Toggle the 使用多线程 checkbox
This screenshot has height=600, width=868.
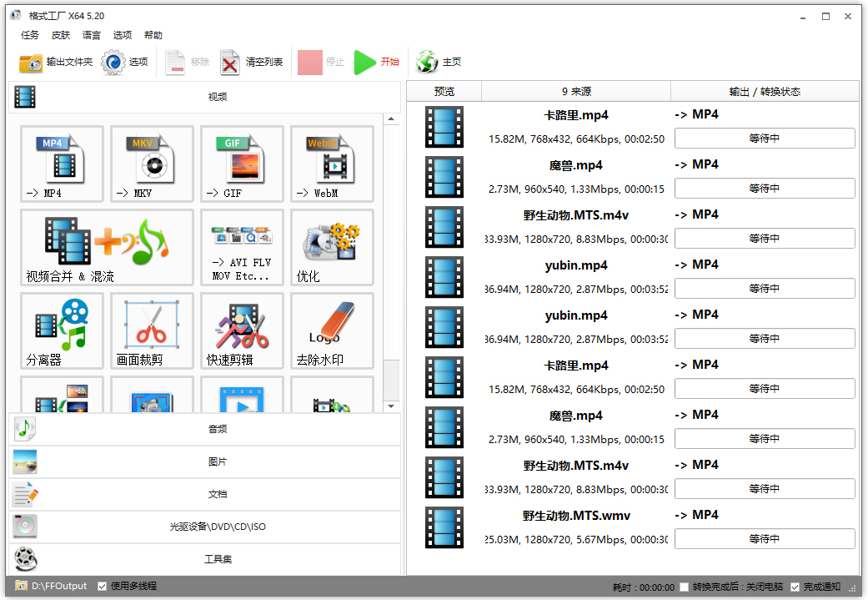click(102, 585)
